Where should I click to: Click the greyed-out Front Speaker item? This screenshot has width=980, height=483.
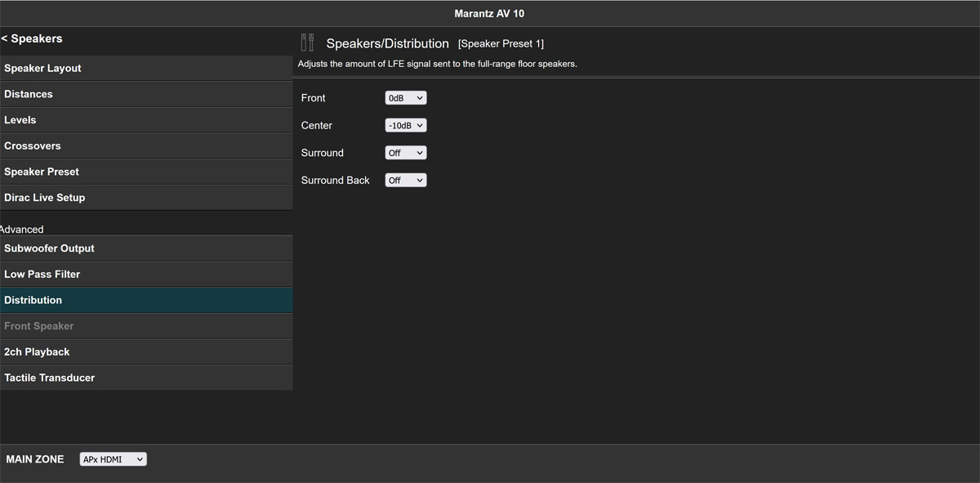145,326
